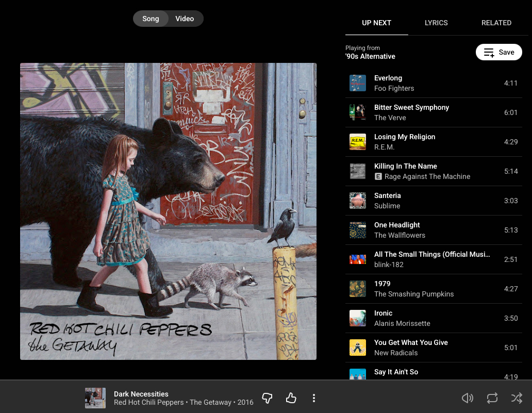Like the song with thumbs up
The image size is (532, 413).
[291, 398]
